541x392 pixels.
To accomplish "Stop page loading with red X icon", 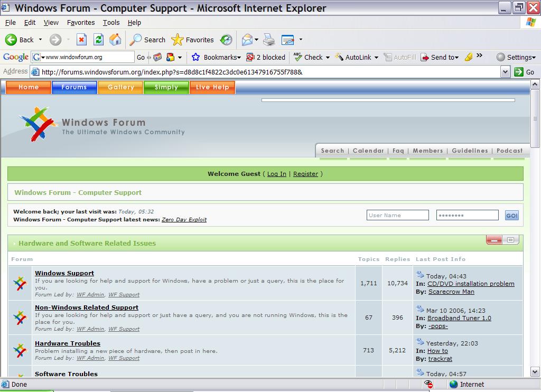I will click(81, 40).
